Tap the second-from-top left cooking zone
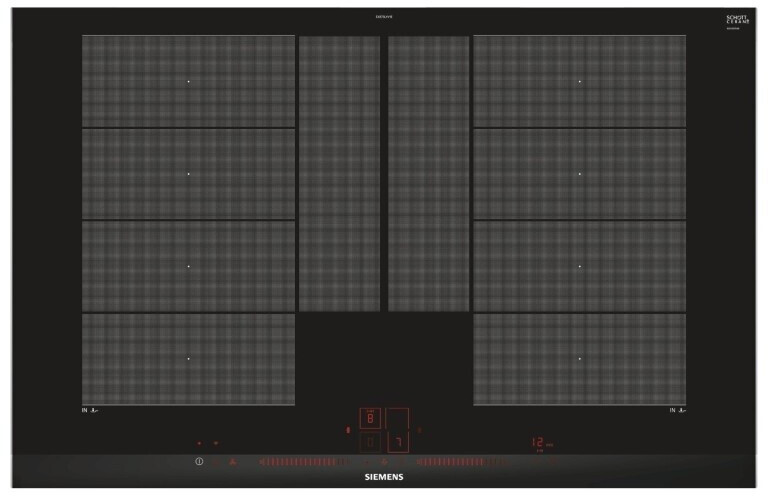 click(188, 173)
